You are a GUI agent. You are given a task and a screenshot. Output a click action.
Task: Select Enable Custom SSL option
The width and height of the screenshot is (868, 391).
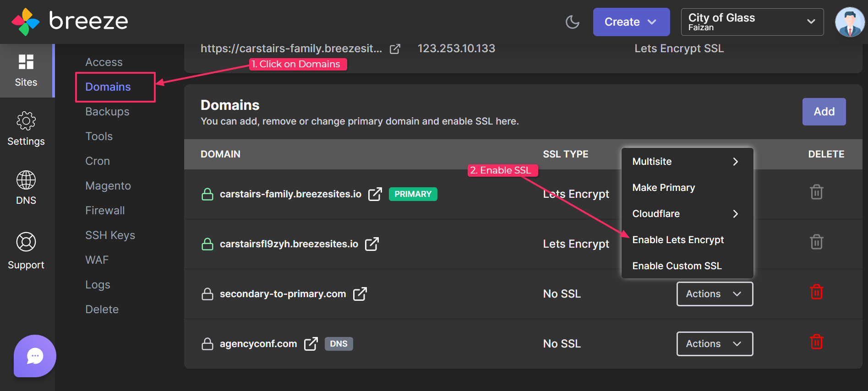tap(687, 266)
